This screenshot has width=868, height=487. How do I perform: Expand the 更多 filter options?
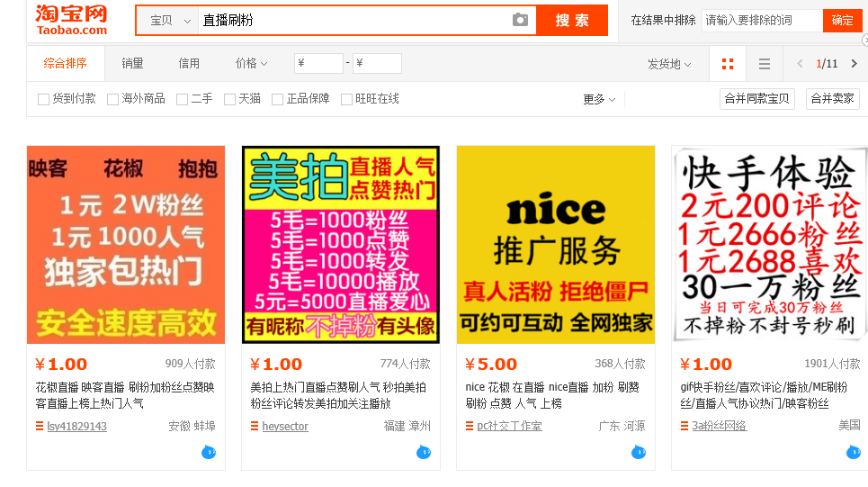tap(599, 99)
